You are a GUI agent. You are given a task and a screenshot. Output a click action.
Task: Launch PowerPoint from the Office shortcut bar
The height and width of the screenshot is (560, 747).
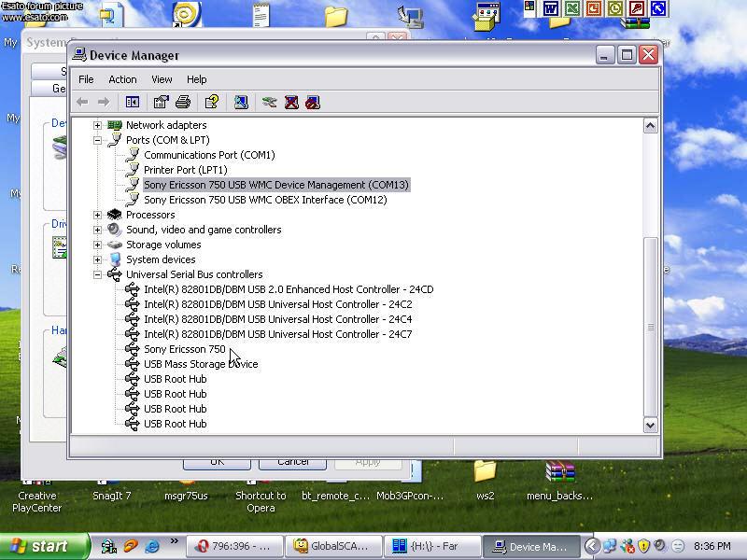point(594,8)
